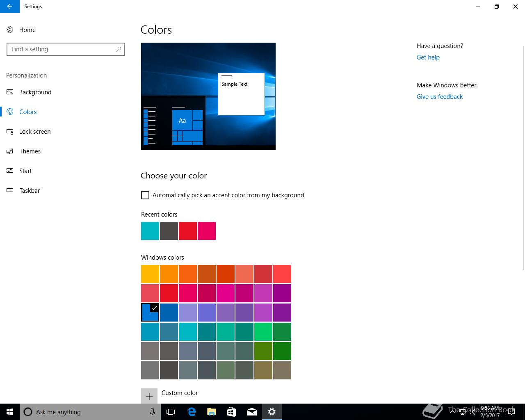Choose the yellow gold Windows color swatch
This screenshot has height=420, width=525.
[x=150, y=274]
